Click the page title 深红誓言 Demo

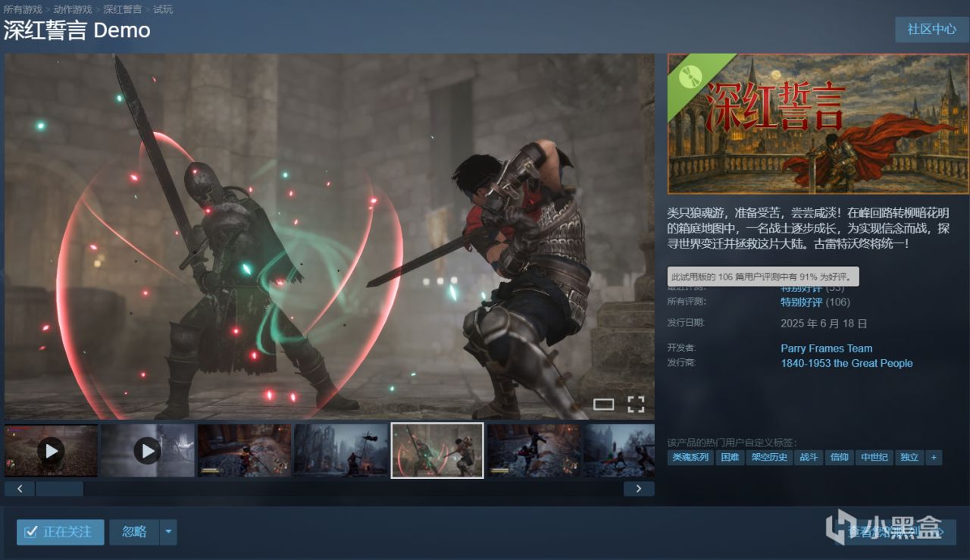(x=77, y=31)
